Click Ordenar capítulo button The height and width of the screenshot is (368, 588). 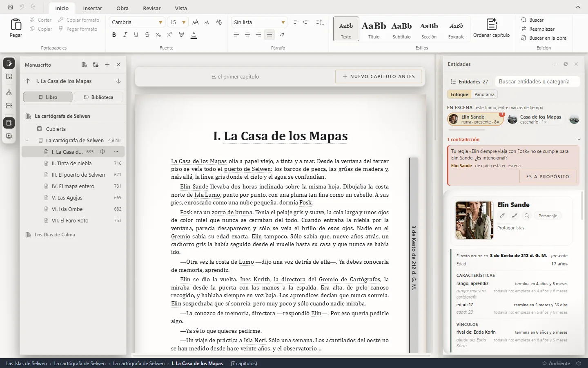pos(491,28)
